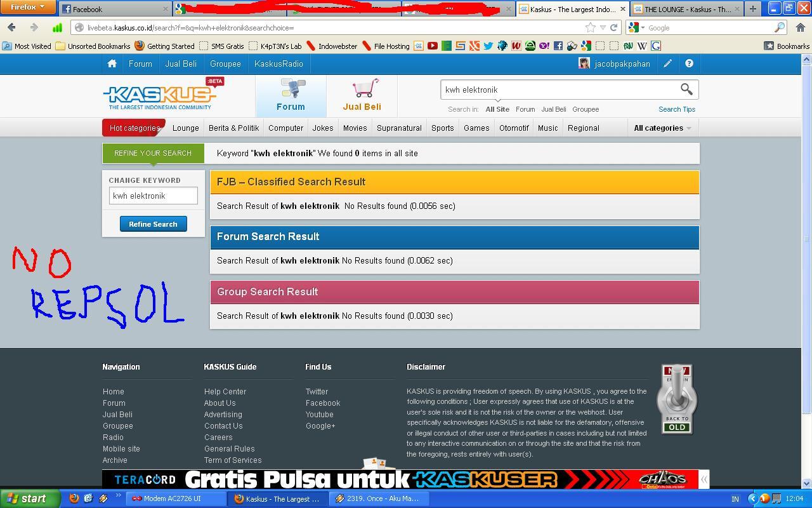
Task: Switch to Modem AC2726 UI taskbar window
Action: [176, 498]
